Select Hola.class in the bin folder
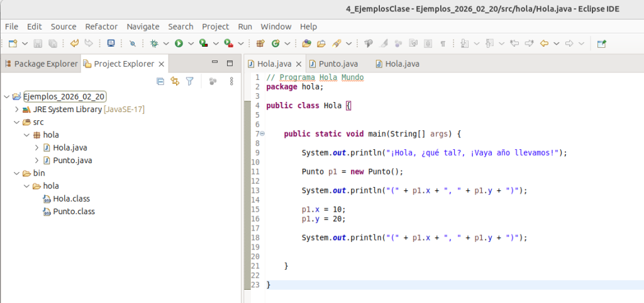Screen dimensions: 644x303 (71, 199)
